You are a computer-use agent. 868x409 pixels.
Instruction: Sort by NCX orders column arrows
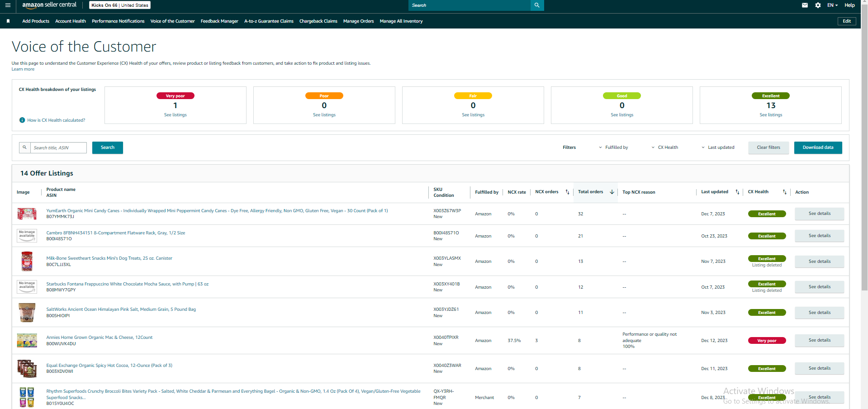[x=567, y=192]
